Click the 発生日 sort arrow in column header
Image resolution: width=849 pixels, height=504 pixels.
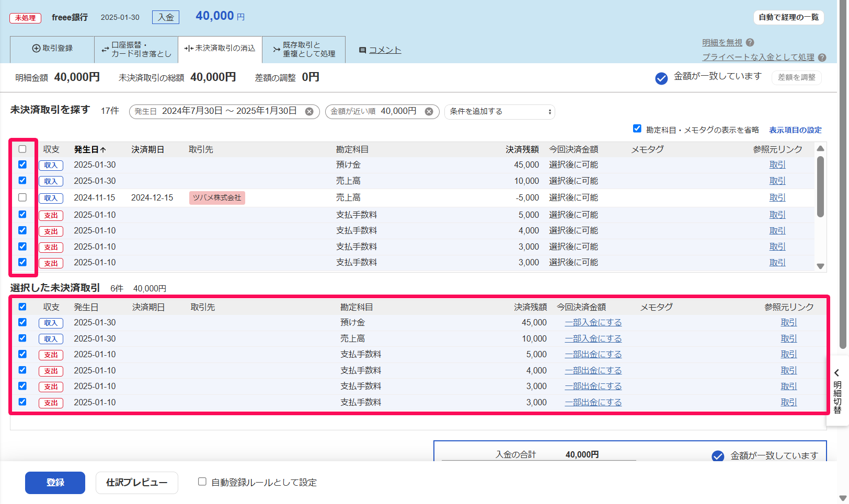(103, 150)
